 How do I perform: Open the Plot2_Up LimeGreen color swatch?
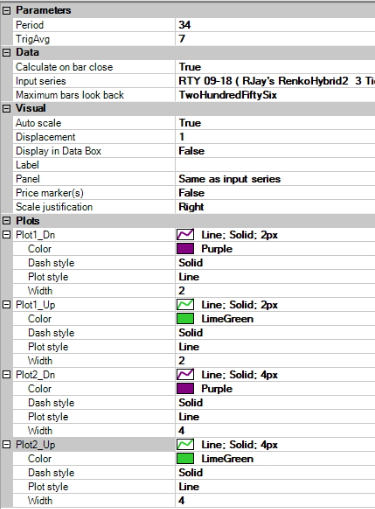click(x=185, y=459)
